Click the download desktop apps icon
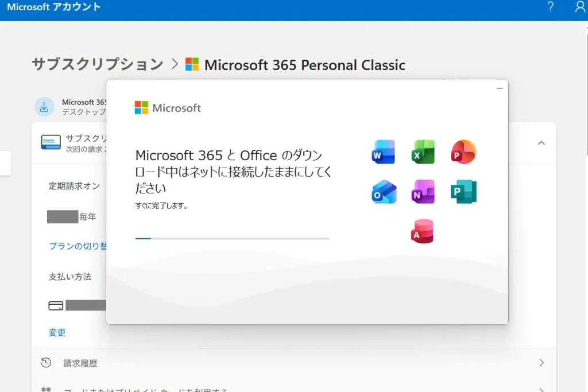The width and height of the screenshot is (588, 392). 44,107
